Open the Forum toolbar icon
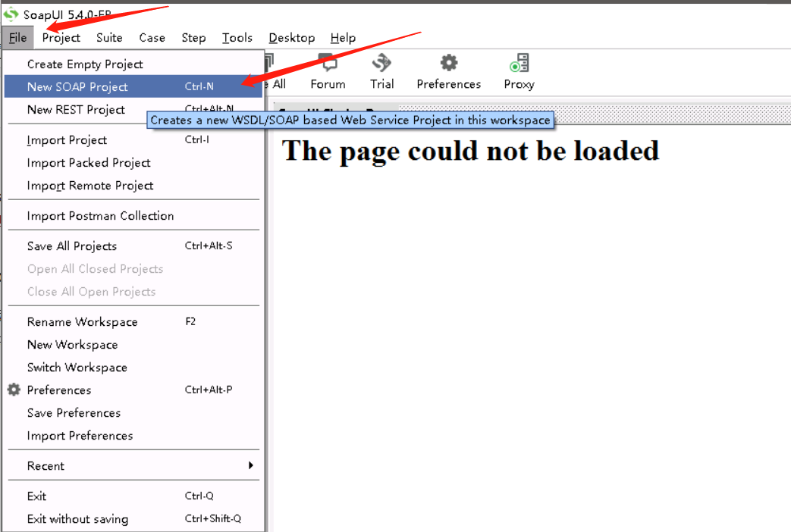The image size is (791, 532). coord(328,72)
